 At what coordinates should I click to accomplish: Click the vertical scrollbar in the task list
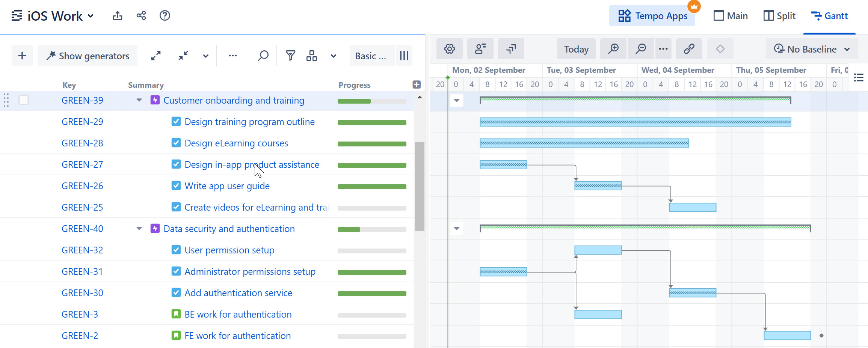pyautogui.click(x=420, y=184)
